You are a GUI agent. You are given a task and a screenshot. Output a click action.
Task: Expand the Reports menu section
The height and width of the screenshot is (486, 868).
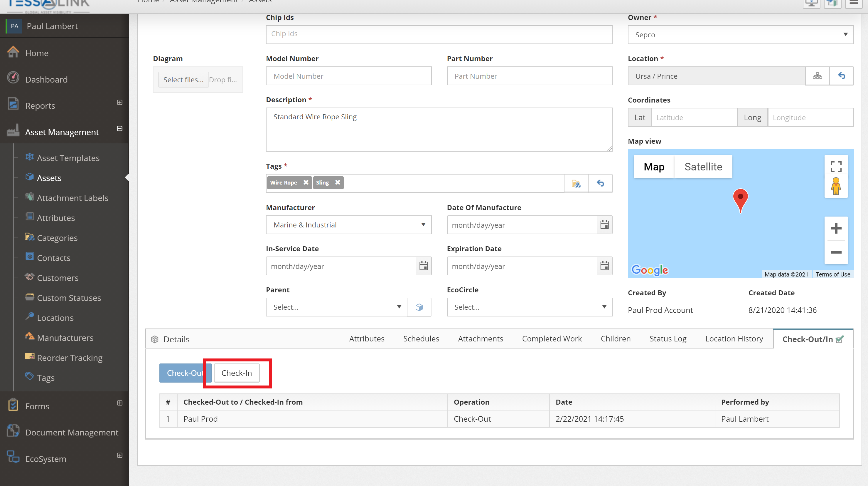(120, 102)
